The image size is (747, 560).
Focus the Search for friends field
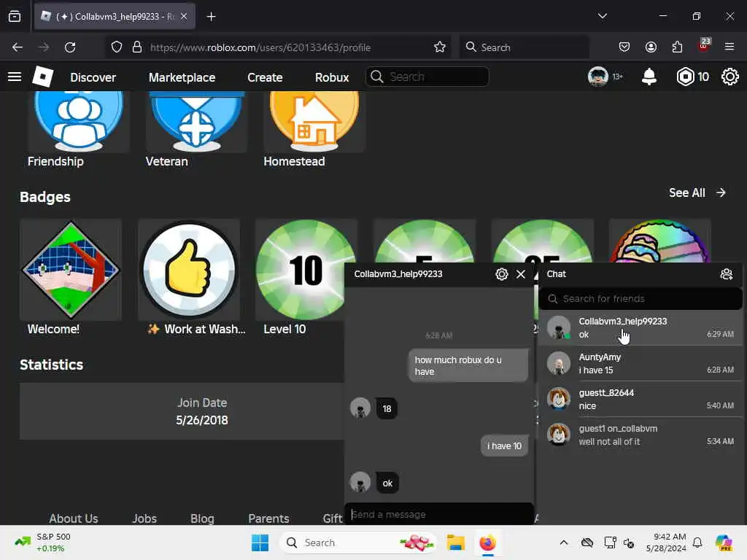[x=640, y=298]
